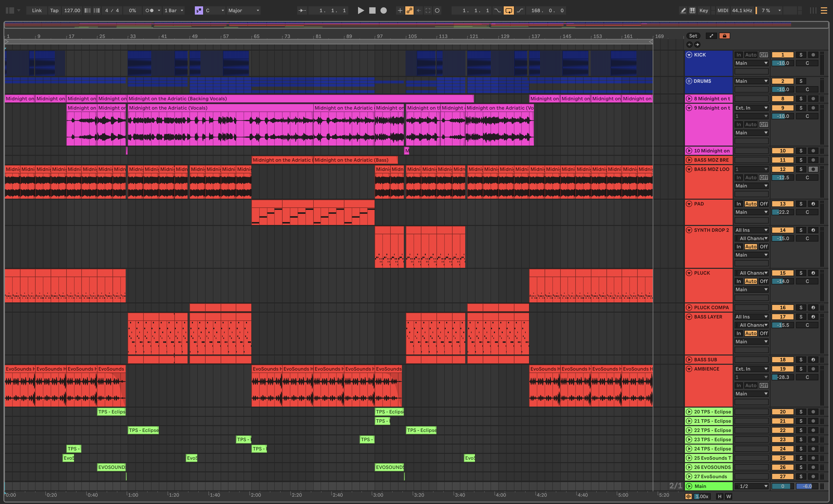Screen dimensions: 833x504
Task: Toggle the computer MIDI keyboard icon
Action: click(x=692, y=10)
